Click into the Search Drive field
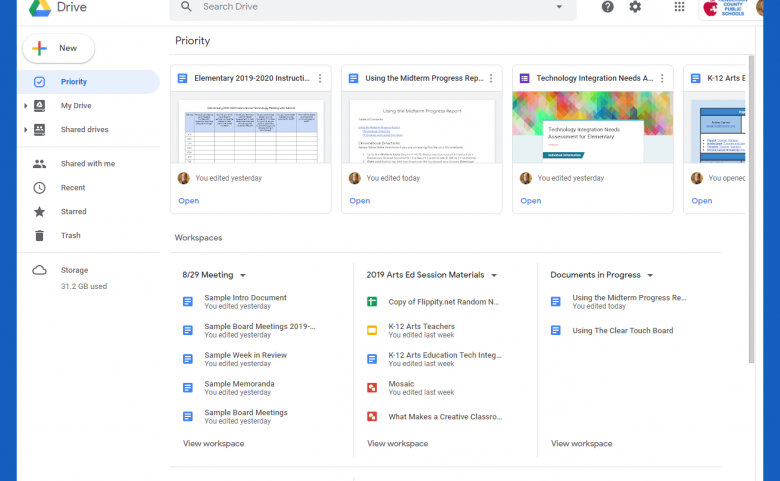Screen dimensions: 780x481 [370, 7]
